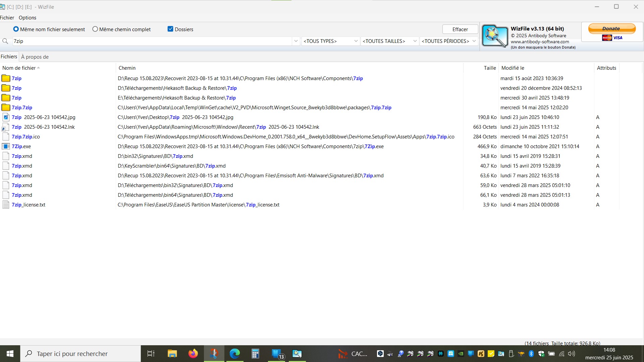Uncheck the Dossiers checkbox
Viewport: 644px width, 362px height.
pos(170,29)
